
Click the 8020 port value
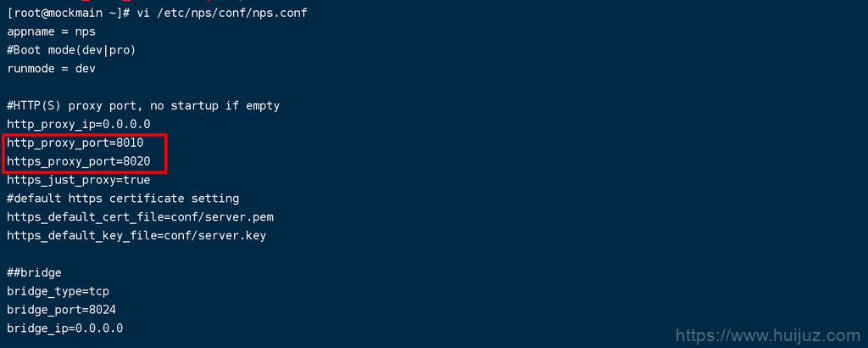click(x=136, y=162)
